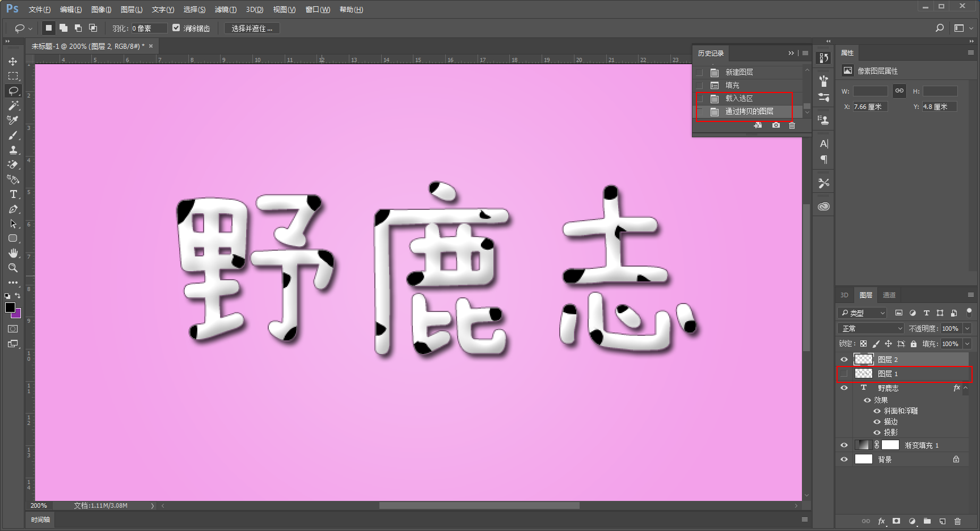
Task: Open layer filter 类型 dropdown
Action: click(862, 313)
